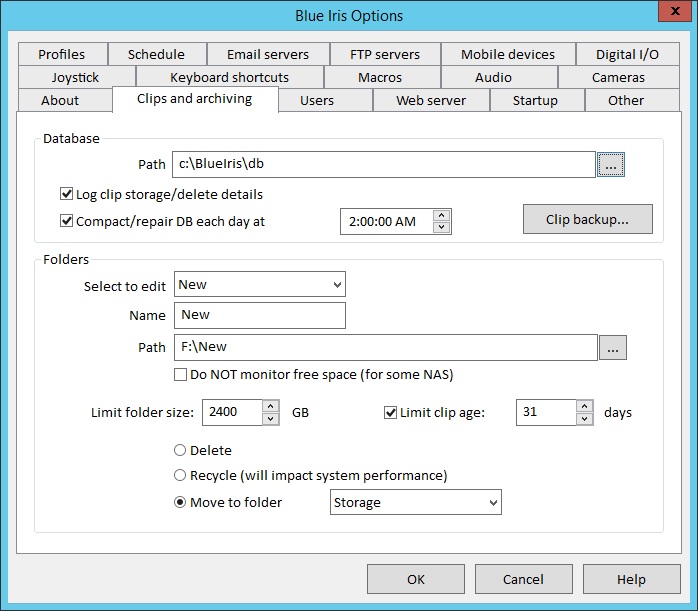Expand the Storage destination folder dropdown
The image size is (698, 611).
[416, 502]
